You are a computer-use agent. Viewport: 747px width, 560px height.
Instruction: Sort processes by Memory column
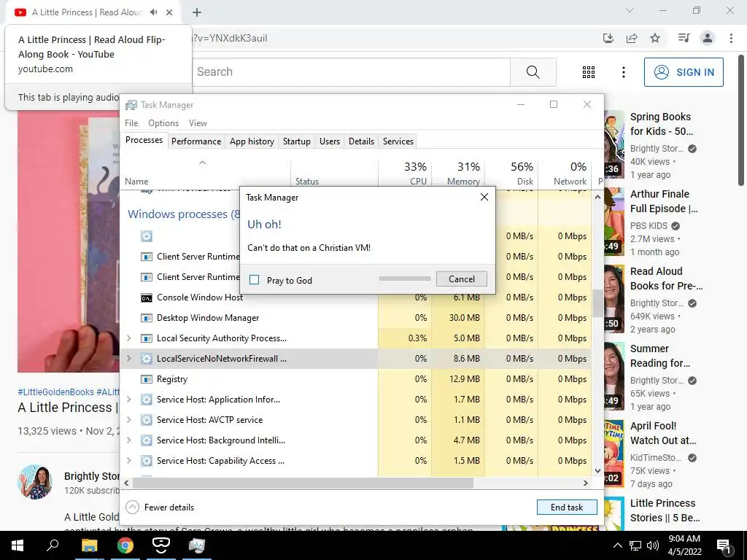458,174
